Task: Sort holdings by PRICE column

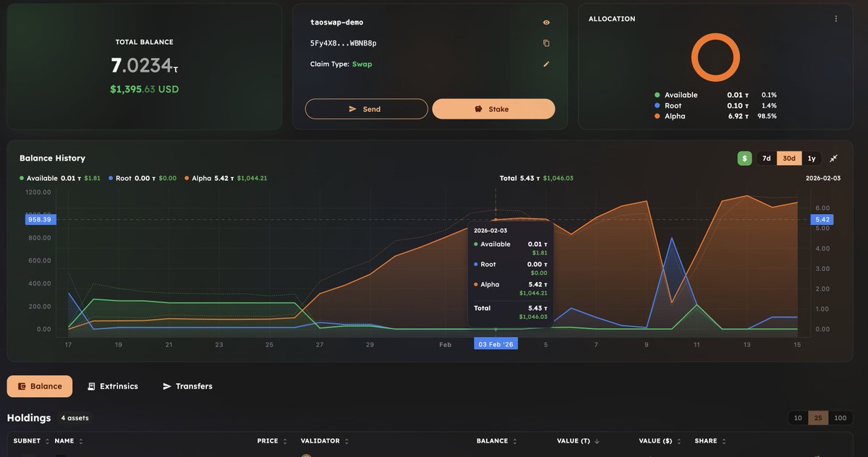Action: [271, 441]
